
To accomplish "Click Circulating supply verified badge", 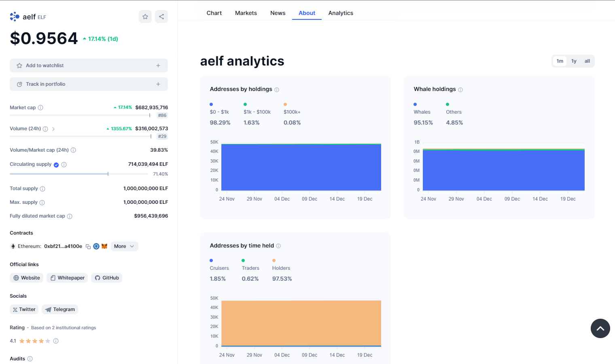I will (x=56, y=165).
